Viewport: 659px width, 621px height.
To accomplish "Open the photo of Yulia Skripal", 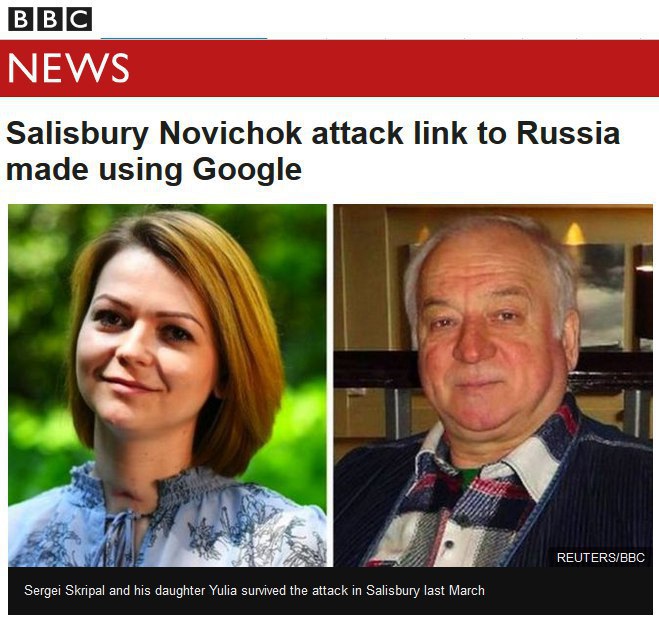I will click(x=167, y=385).
